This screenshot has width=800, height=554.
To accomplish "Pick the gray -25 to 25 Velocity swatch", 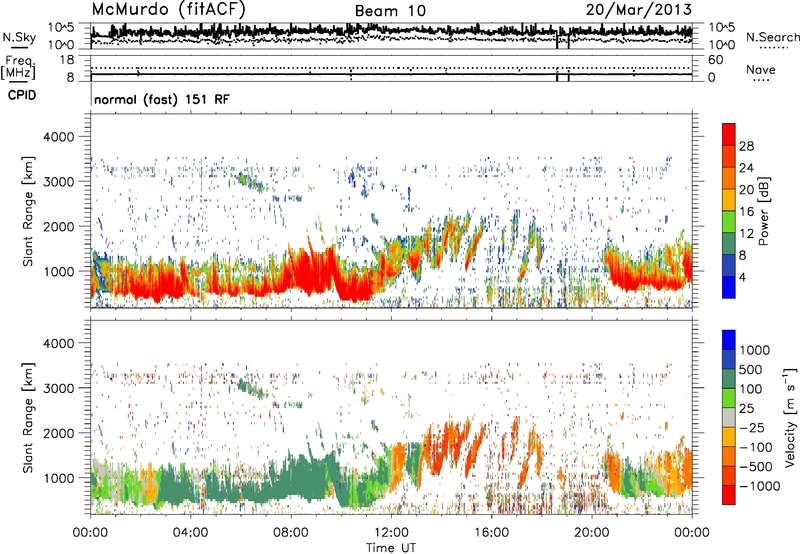I will [x=729, y=418].
